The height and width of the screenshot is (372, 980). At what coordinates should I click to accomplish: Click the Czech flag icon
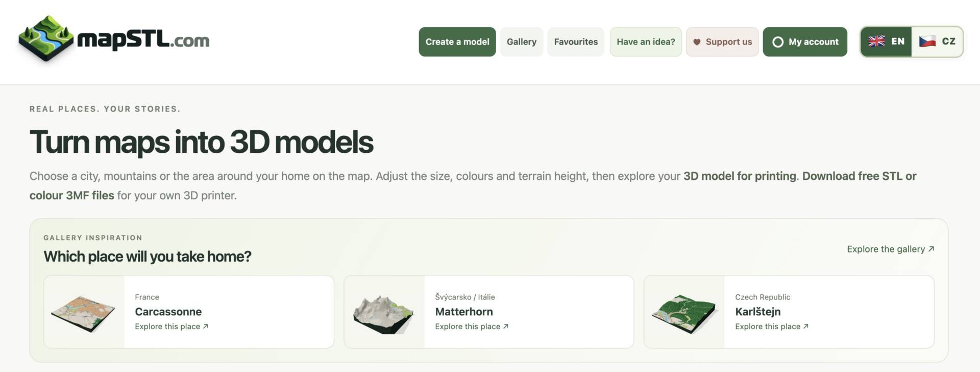pyautogui.click(x=927, y=41)
